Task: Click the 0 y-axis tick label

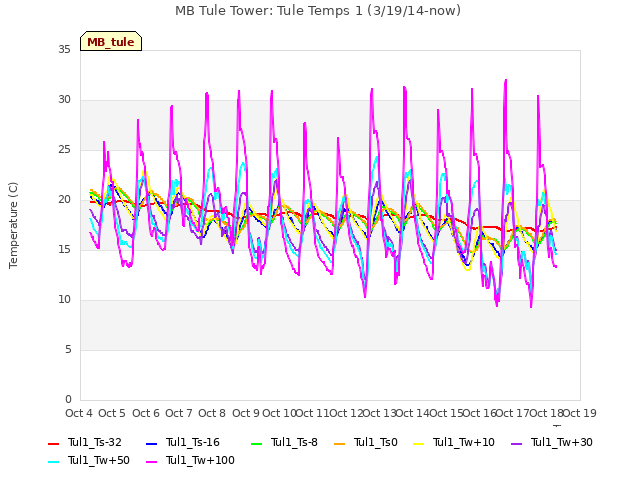Action: tap(68, 400)
